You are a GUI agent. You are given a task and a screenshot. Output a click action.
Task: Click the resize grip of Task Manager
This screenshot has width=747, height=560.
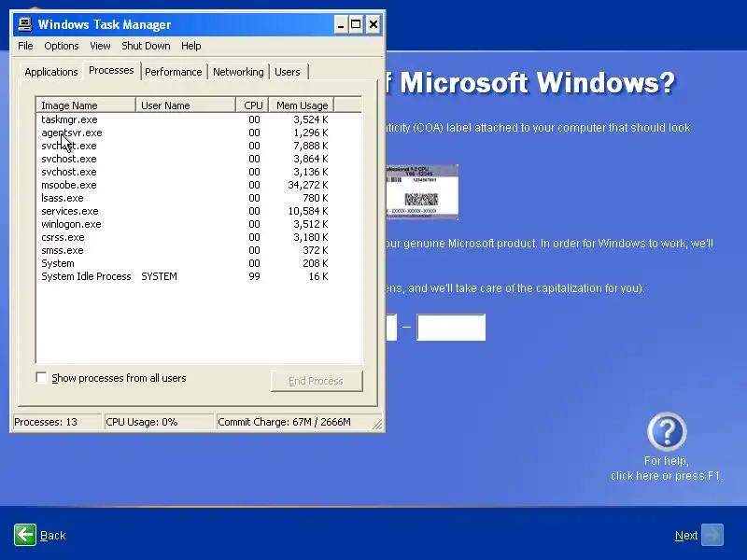pyautogui.click(x=377, y=425)
